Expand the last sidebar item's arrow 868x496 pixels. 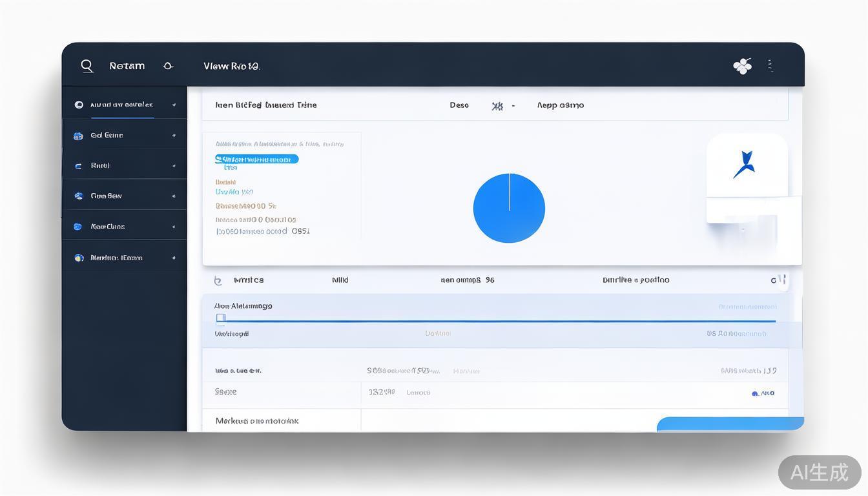click(x=174, y=258)
